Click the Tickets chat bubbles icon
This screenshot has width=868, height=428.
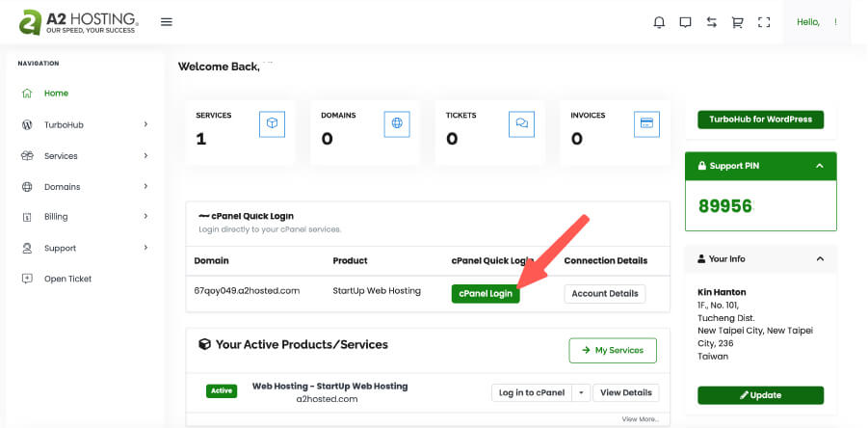click(522, 123)
